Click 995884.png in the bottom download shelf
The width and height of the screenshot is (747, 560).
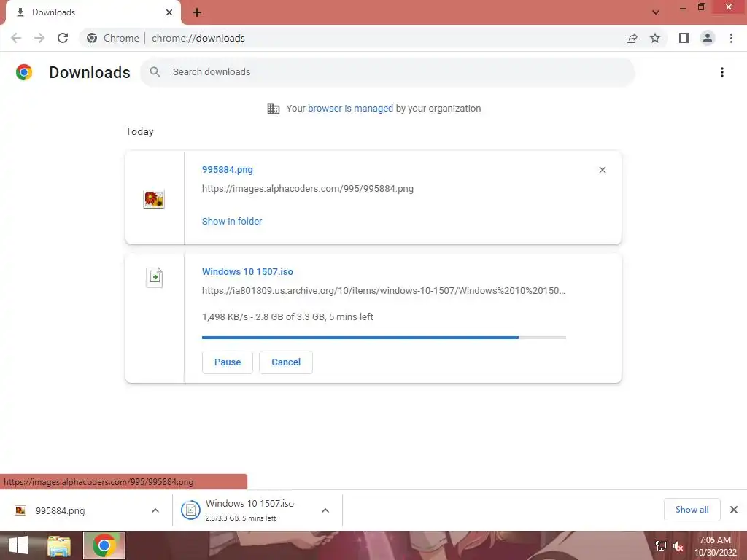coord(60,511)
